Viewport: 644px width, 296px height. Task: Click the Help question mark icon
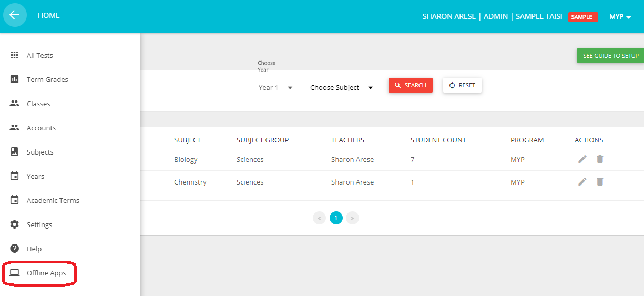pos(15,249)
